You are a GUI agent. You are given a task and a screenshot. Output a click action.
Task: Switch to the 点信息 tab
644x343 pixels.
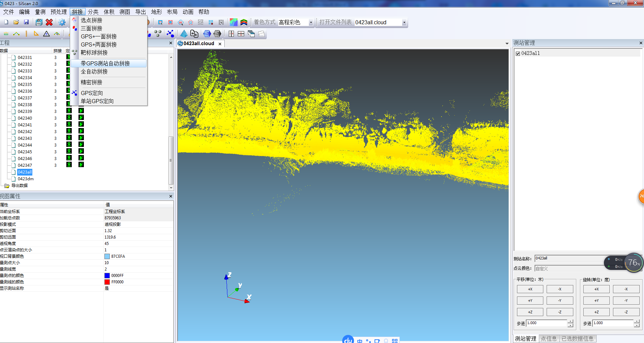tap(549, 339)
